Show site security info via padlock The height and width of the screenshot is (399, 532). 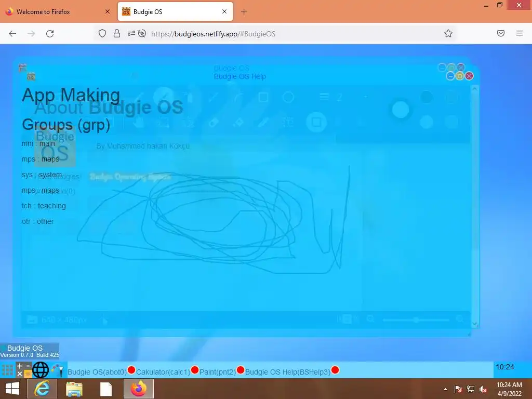117,33
